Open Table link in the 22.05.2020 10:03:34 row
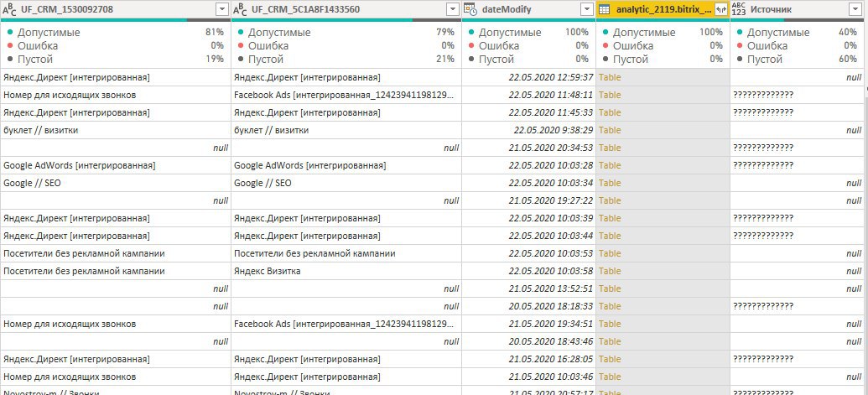The width and height of the screenshot is (868, 395). point(610,183)
